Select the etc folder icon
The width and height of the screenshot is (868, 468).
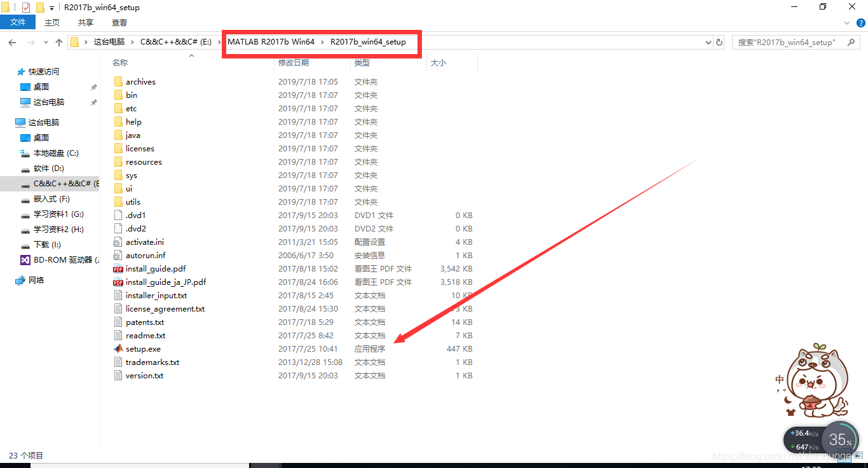pos(118,108)
